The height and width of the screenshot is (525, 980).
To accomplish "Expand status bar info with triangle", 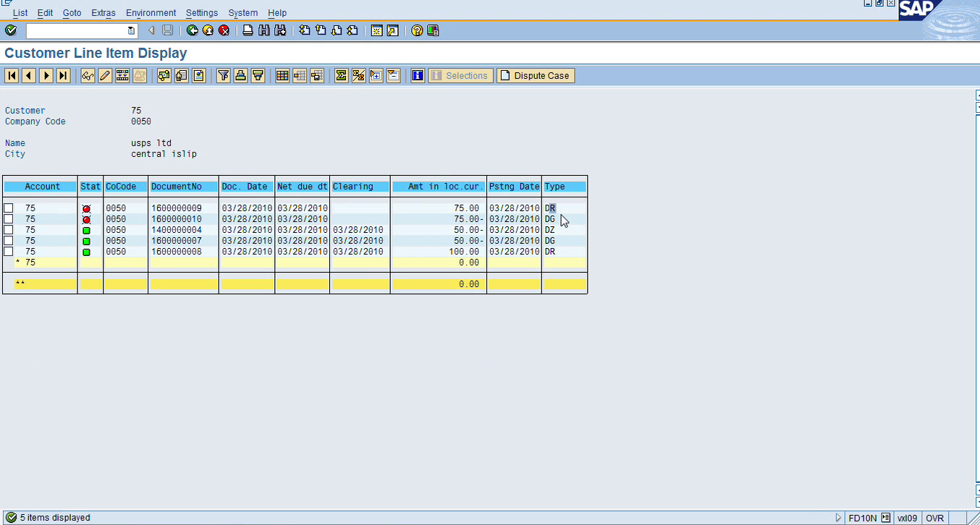I will click(x=839, y=518).
